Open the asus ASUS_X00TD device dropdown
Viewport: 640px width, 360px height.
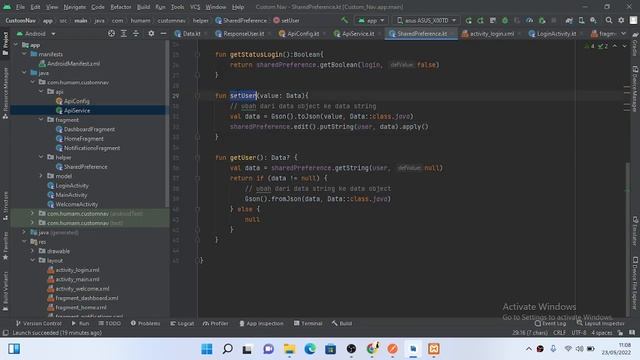click(427, 20)
